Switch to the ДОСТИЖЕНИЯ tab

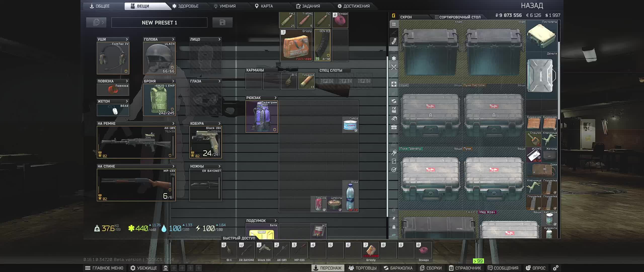[354, 6]
